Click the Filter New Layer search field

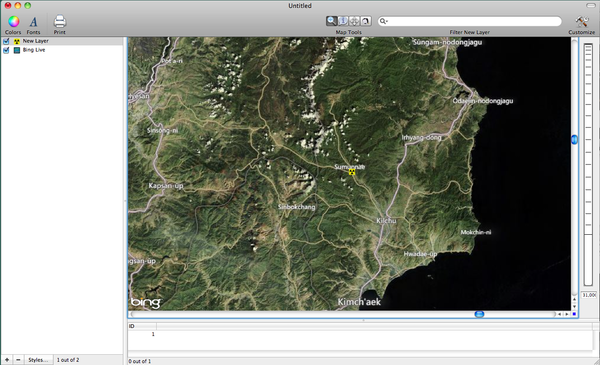(x=470, y=21)
